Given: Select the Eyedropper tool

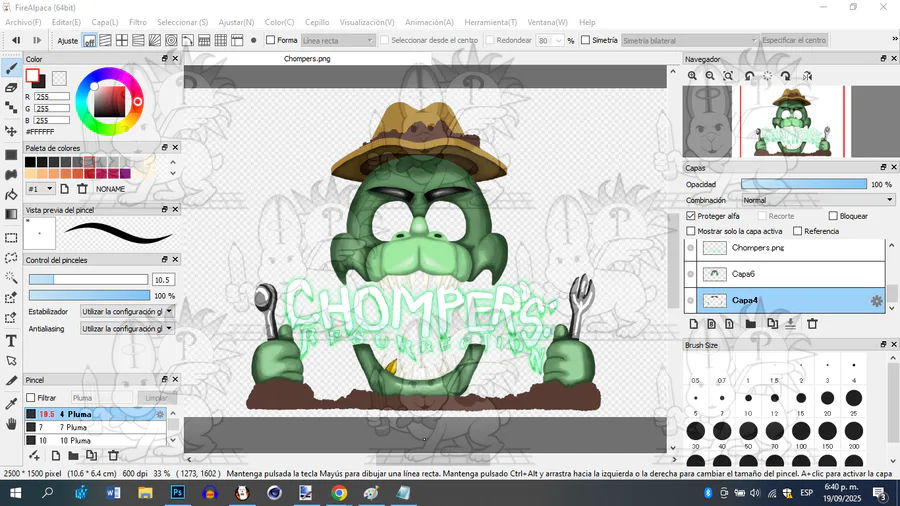Looking at the screenshot, I should coord(11,404).
